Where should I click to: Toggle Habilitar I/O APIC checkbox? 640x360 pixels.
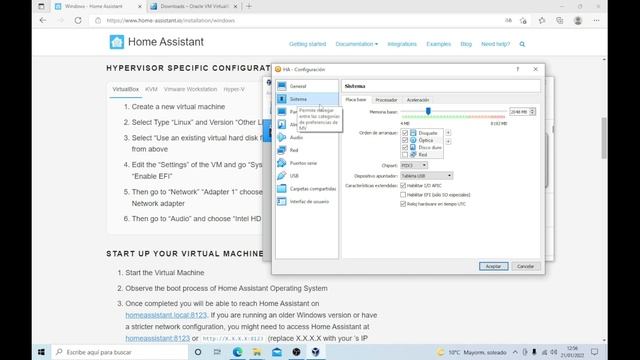(x=403, y=186)
